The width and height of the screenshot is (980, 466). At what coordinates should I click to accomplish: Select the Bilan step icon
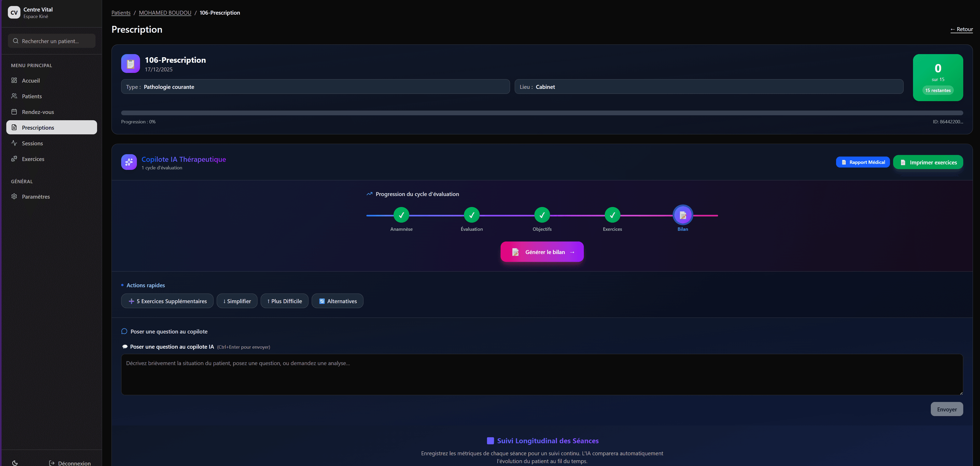(682, 215)
